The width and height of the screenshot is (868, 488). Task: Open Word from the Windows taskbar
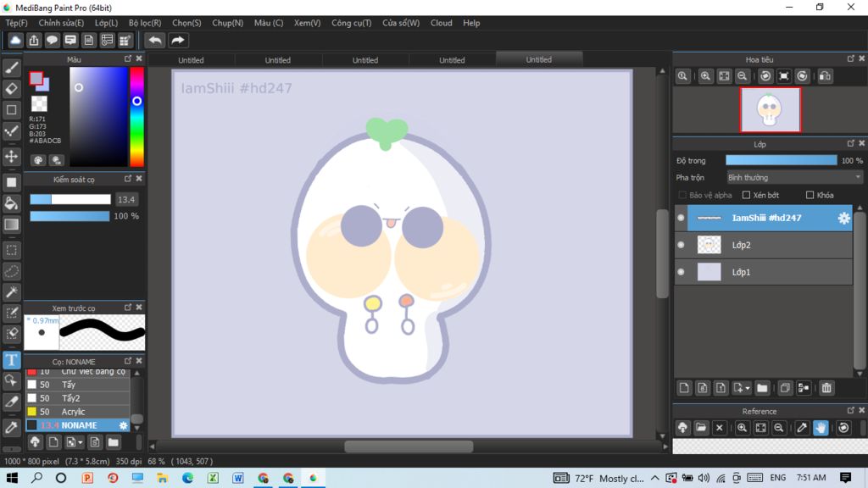238,478
